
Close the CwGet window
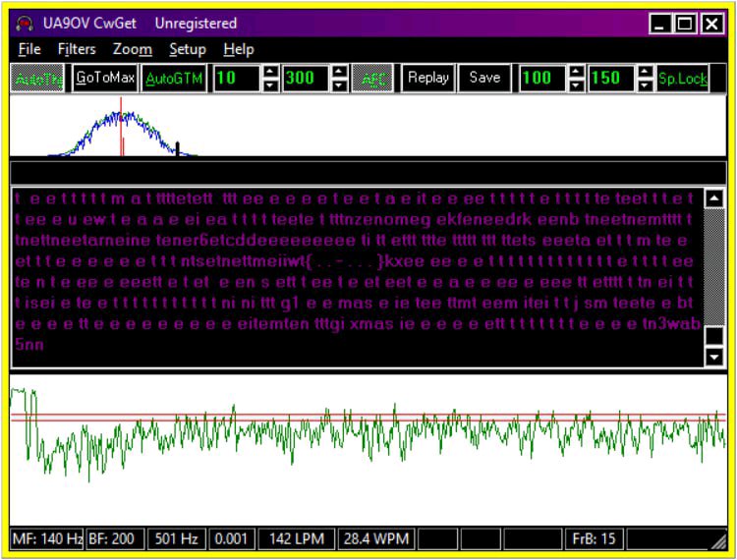[711, 24]
